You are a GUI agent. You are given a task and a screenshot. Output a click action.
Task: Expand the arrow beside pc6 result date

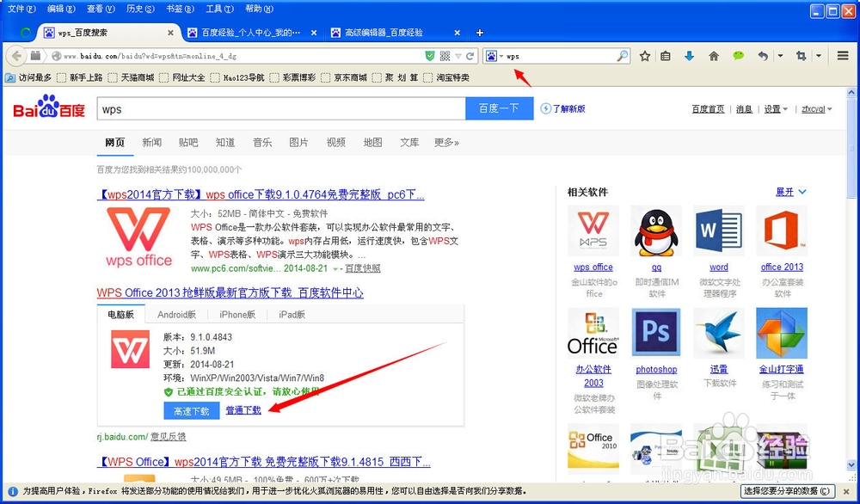(x=335, y=268)
